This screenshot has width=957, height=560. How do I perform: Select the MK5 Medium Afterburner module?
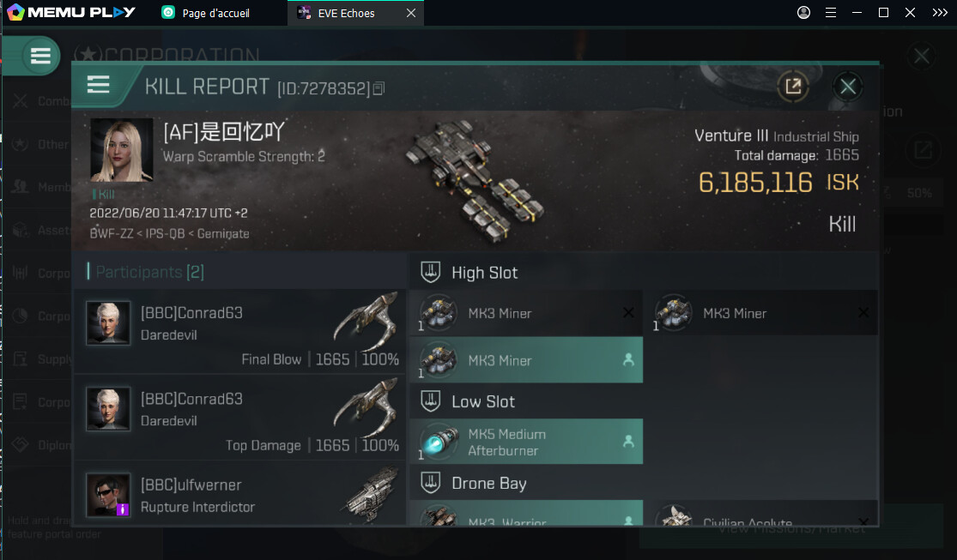526,442
